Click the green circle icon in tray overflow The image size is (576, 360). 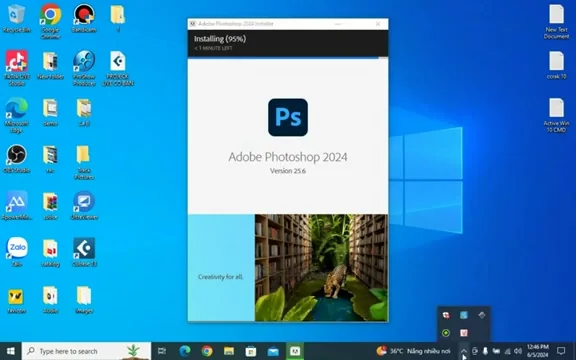446,333
